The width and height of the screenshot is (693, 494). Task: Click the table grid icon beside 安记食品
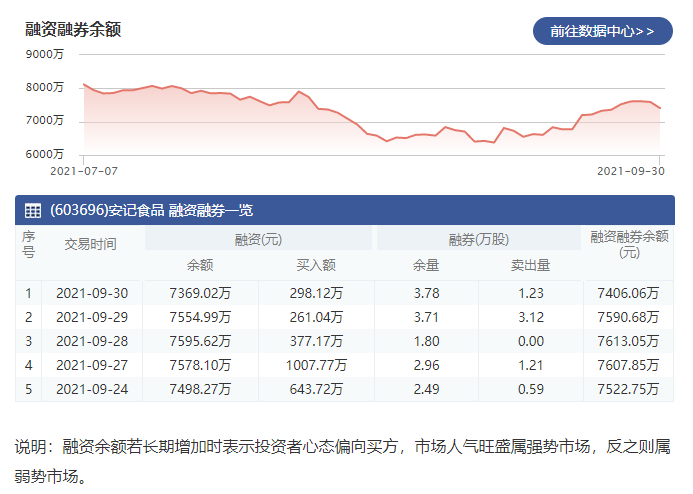pos(33,210)
